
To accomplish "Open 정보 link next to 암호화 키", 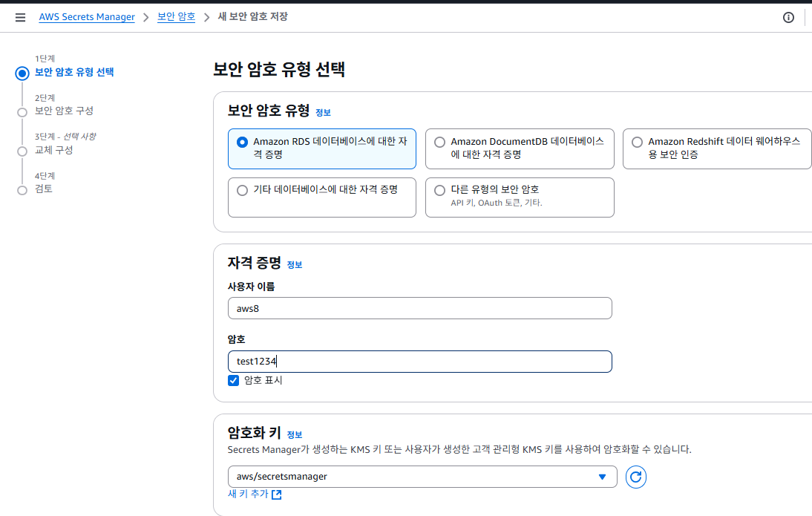I will 295,434.
